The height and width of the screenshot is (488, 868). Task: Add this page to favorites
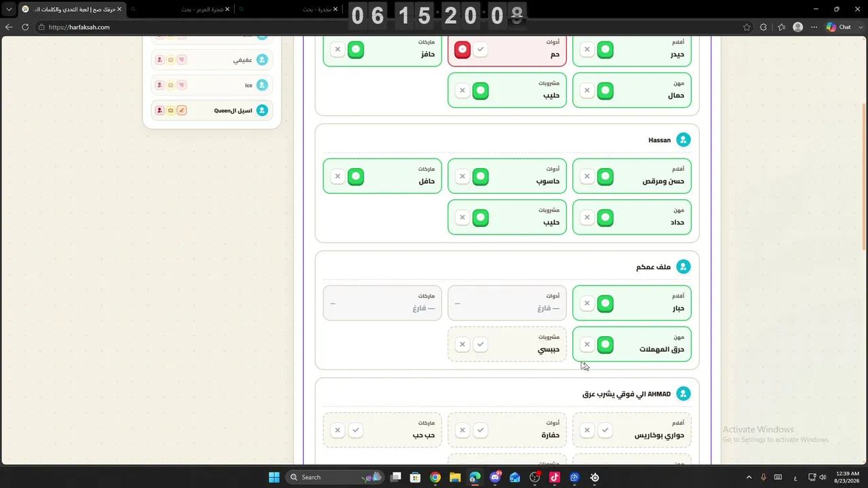(x=747, y=27)
